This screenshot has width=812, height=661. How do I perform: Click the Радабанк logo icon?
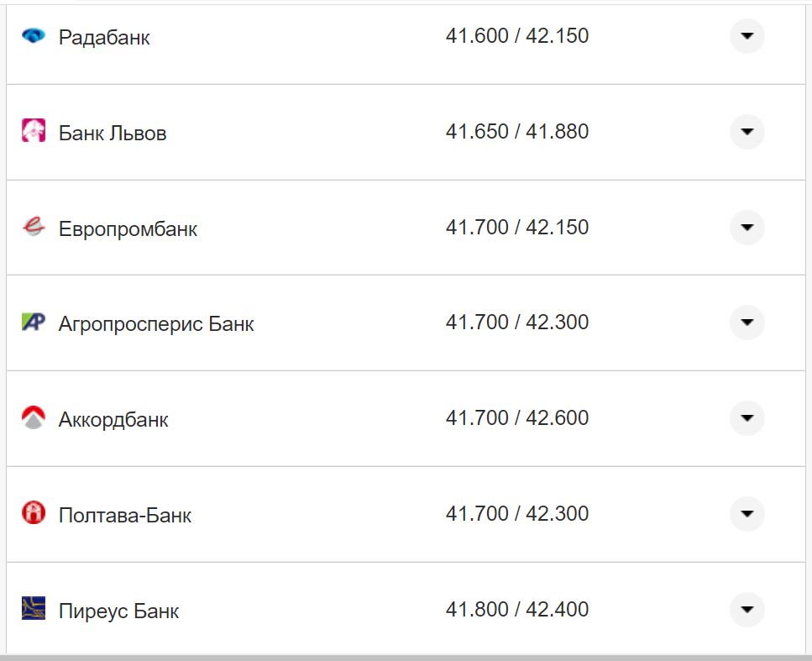tap(34, 36)
